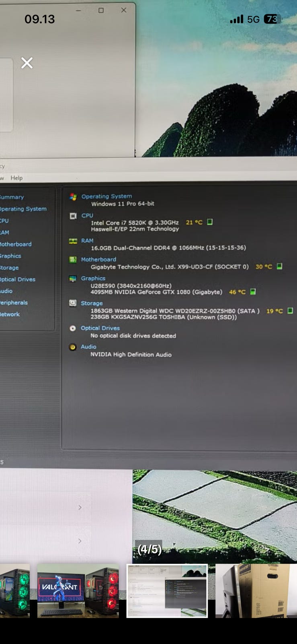The width and height of the screenshot is (297, 644).
Task: Open the Audio section heading link
Action: [x=88, y=347]
